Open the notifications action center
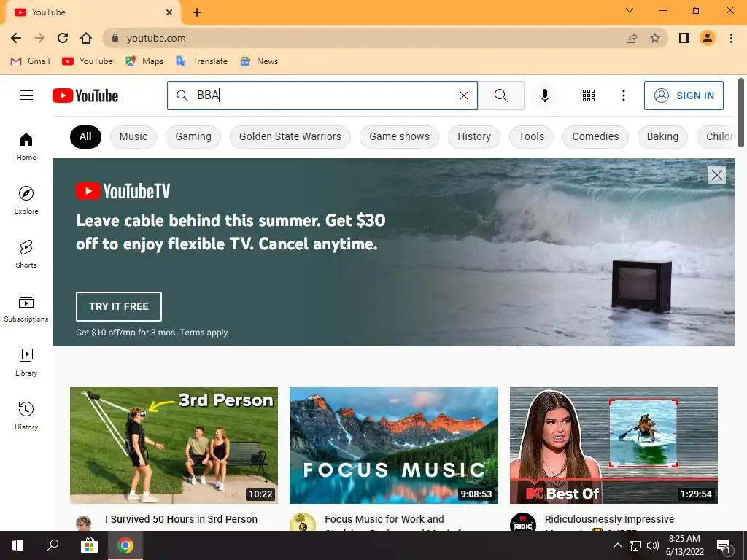 pyautogui.click(x=724, y=546)
